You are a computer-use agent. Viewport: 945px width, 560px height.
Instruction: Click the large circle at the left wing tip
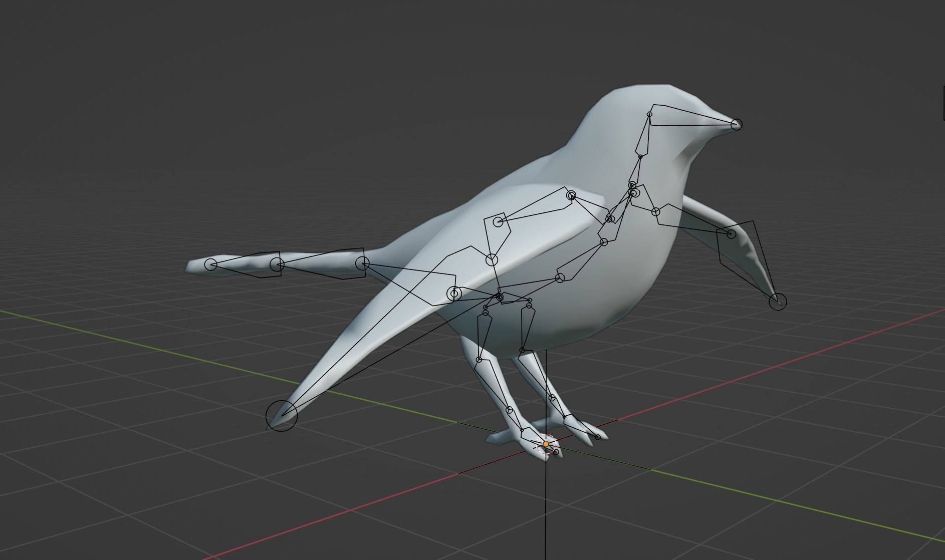[281, 415]
